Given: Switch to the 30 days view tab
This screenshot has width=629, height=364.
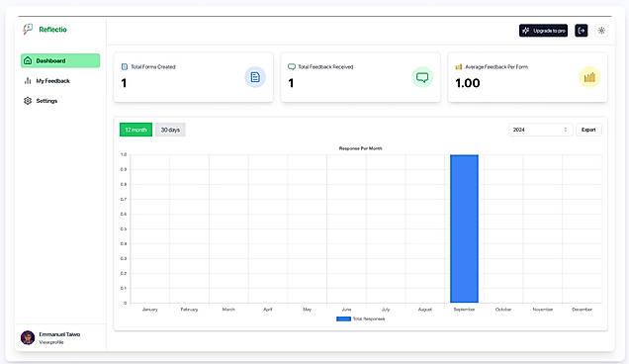Looking at the screenshot, I should coord(170,130).
